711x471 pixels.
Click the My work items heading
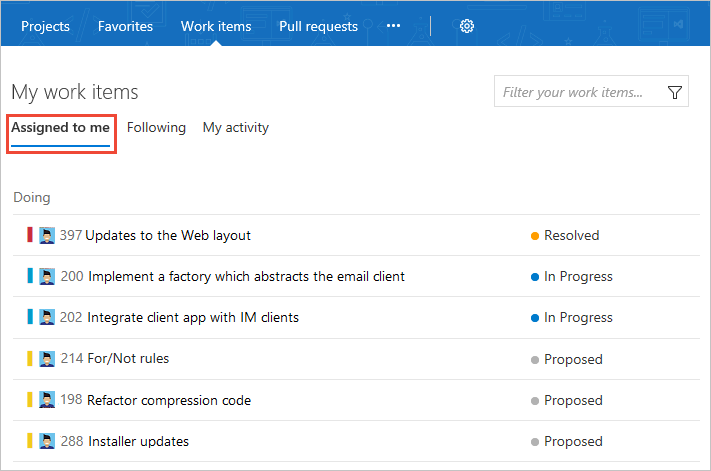point(75,92)
